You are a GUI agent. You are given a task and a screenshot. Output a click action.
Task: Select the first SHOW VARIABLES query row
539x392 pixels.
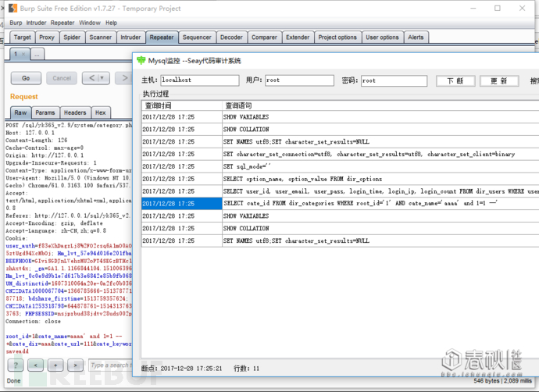coord(340,117)
